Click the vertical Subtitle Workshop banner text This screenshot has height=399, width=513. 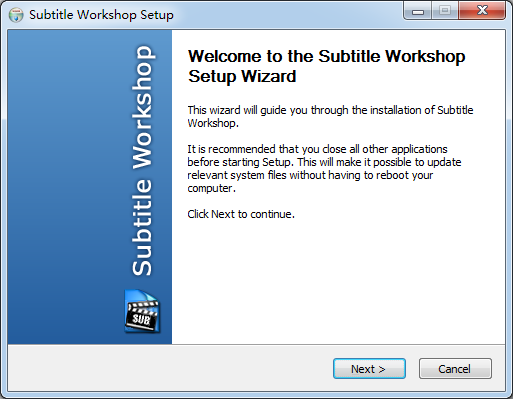pos(142,161)
